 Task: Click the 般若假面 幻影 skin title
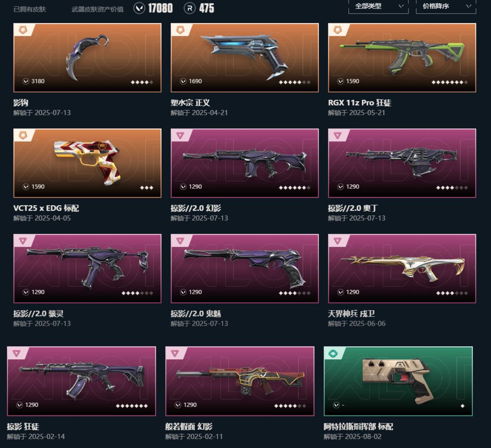coord(189,426)
